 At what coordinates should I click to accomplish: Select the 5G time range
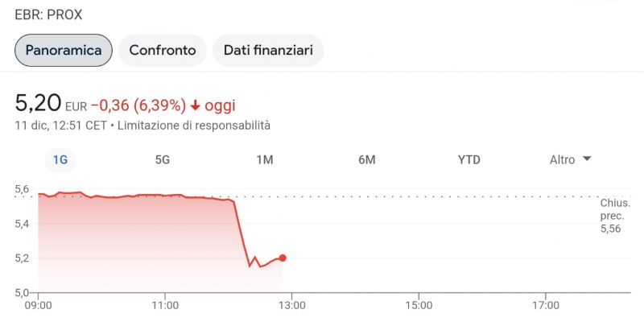(163, 159)
